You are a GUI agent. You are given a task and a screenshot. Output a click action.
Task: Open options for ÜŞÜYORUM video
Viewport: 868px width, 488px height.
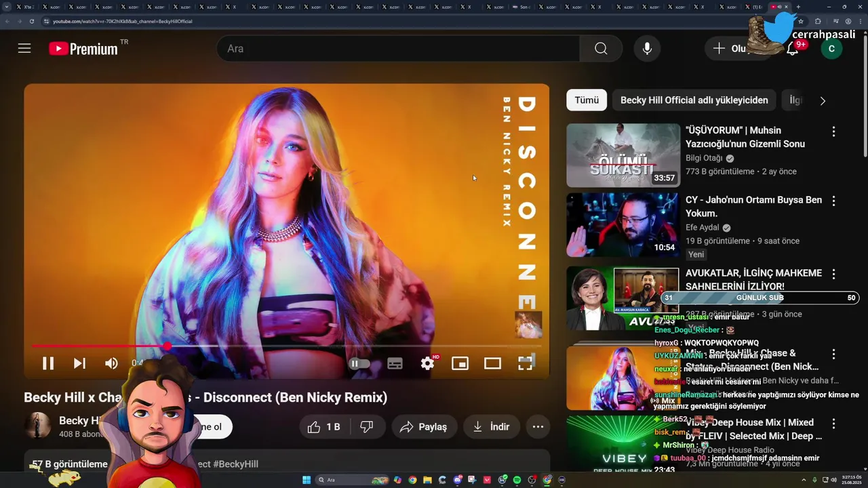[833, 131]
